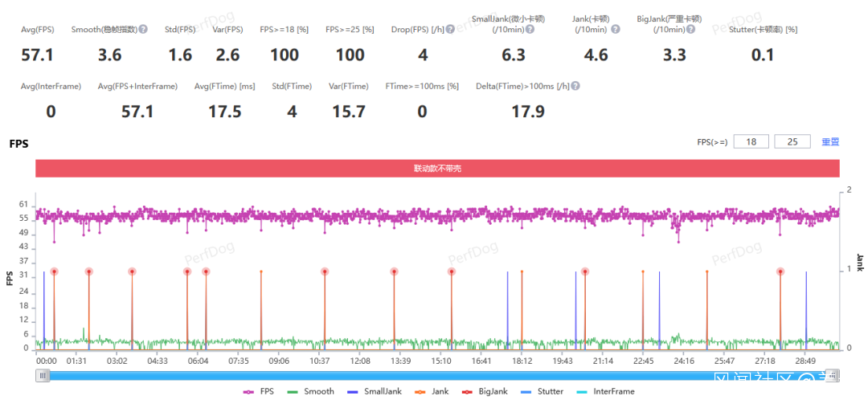
Task: Select the BigJank value 3.3
Action: (674, 55)
